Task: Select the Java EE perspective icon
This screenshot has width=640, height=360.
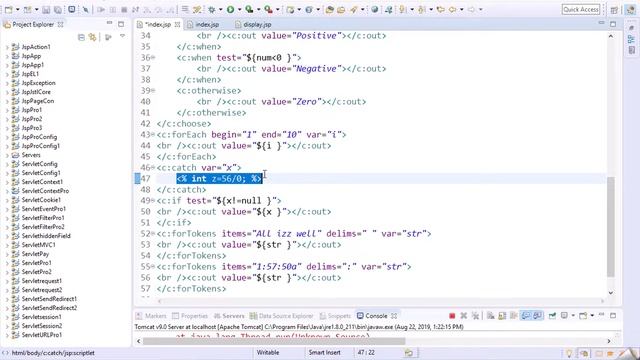Action: (x=631, y=10)
